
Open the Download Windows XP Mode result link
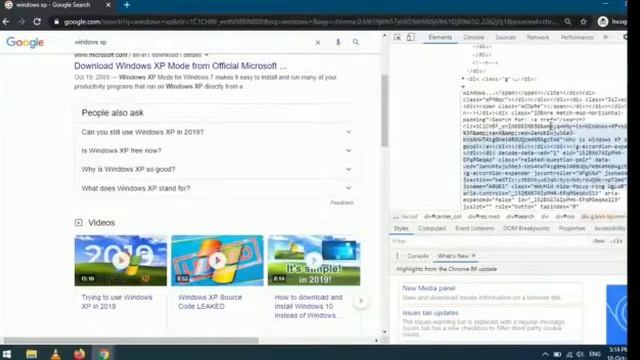(x=180, y=66)
